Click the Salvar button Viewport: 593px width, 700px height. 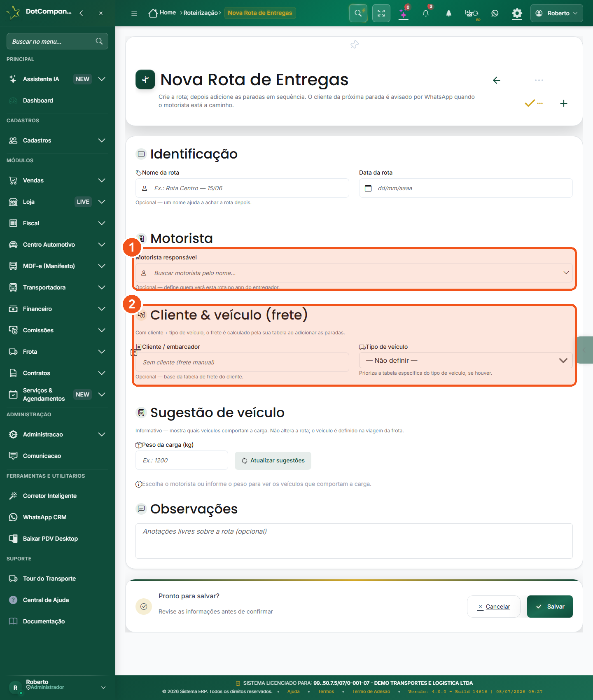click(550, 607)
